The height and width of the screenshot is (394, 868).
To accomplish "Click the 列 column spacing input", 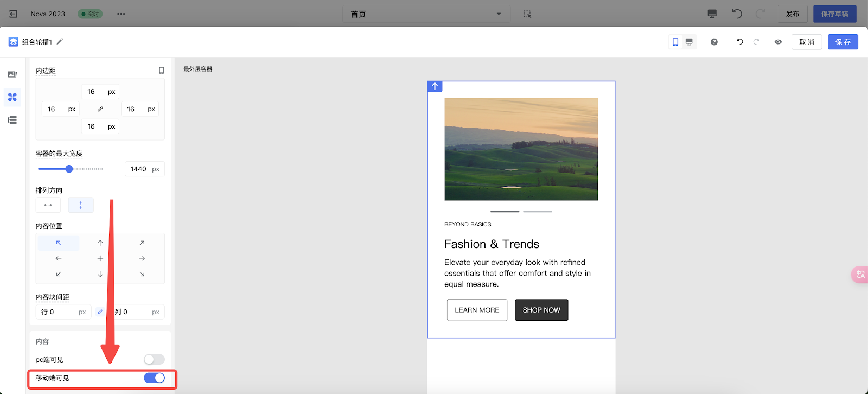I will (136, 312).
